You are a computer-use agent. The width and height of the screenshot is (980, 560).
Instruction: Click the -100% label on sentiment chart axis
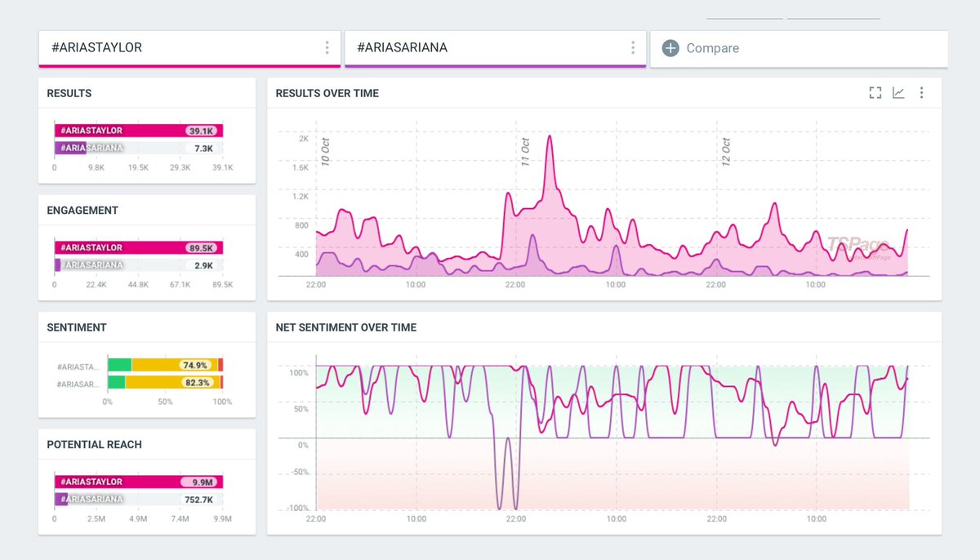(x=297, y=508)
